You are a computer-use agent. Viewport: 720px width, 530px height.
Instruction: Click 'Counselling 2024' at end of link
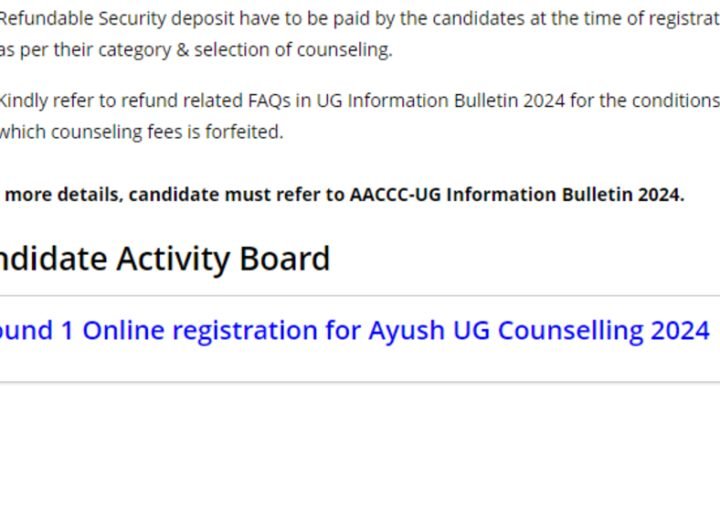[x=604, y=331]
